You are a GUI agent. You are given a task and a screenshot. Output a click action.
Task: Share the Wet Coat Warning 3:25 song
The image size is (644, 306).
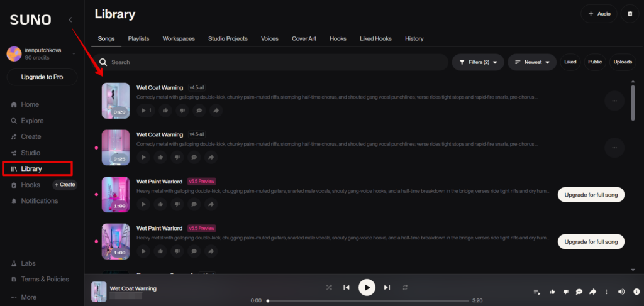click(211, 157)
